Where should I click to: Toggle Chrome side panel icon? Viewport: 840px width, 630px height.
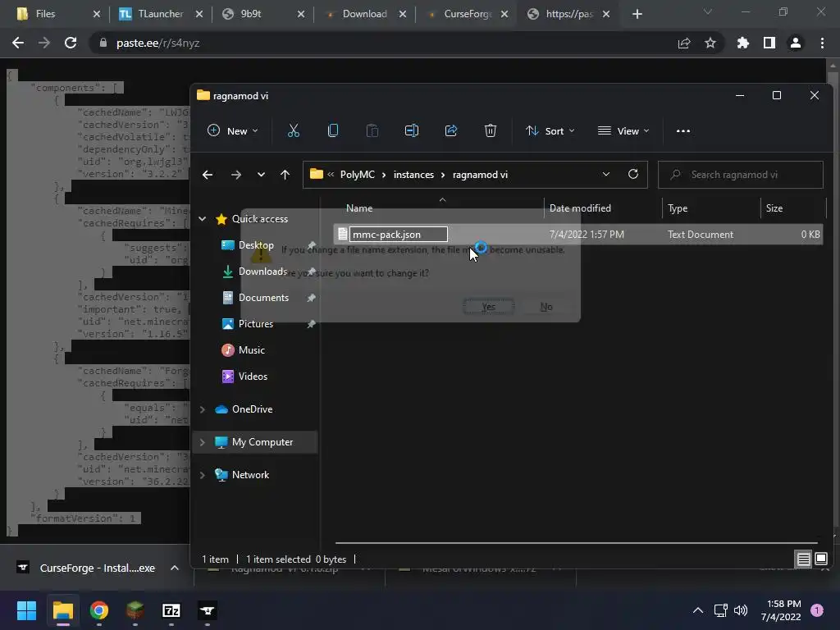(769, 43)
